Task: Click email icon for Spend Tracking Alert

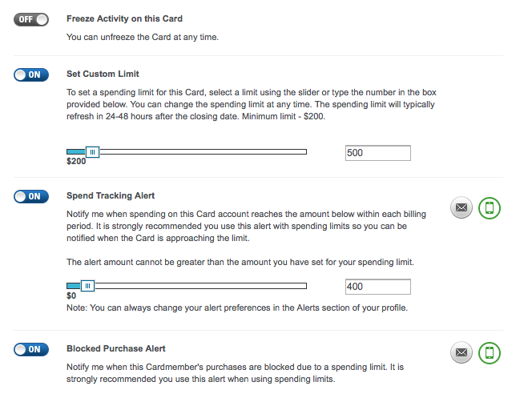Action: coord(461,209)
